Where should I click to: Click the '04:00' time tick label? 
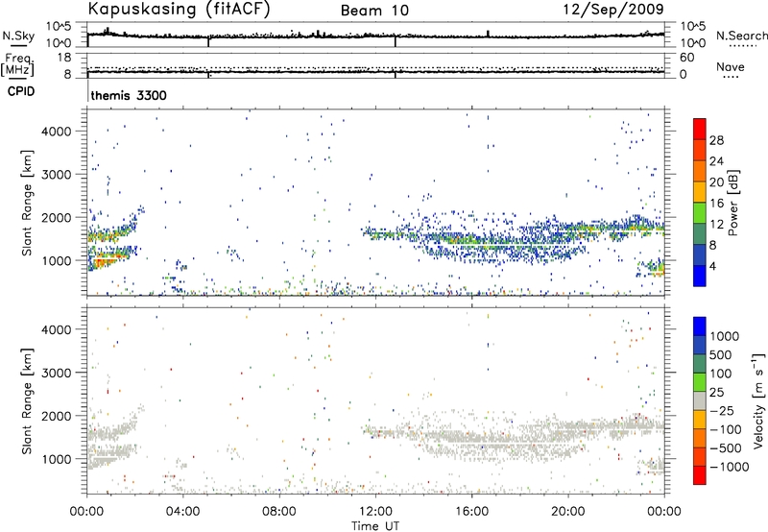[x=182, y=512]
